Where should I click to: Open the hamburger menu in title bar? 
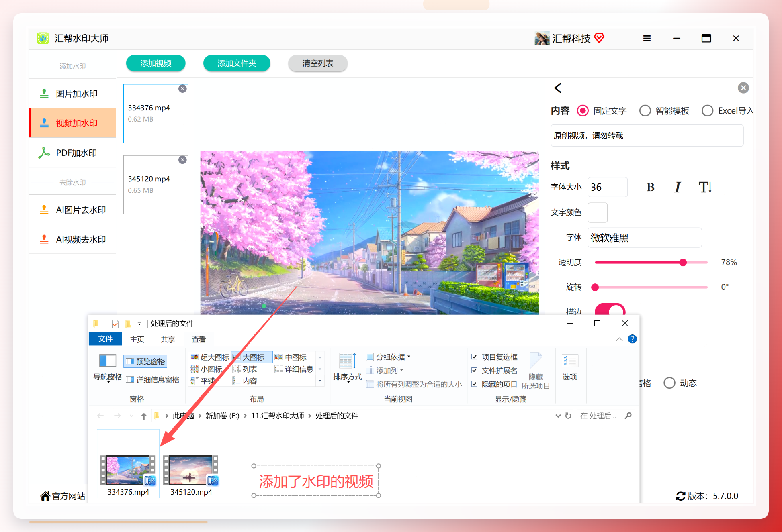pos(647,39)
